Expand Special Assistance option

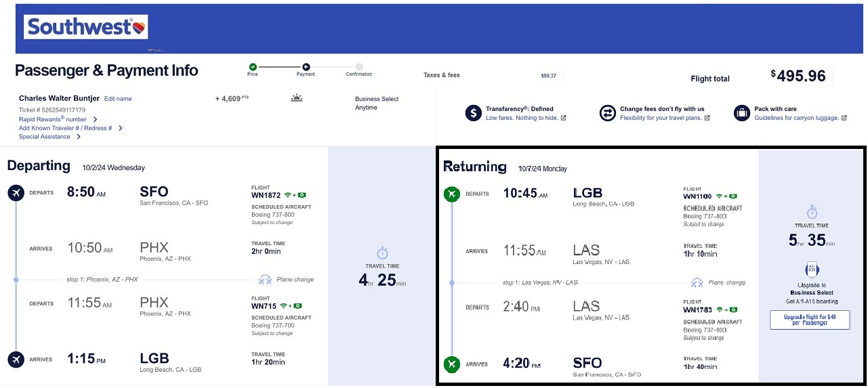(79, 137)
